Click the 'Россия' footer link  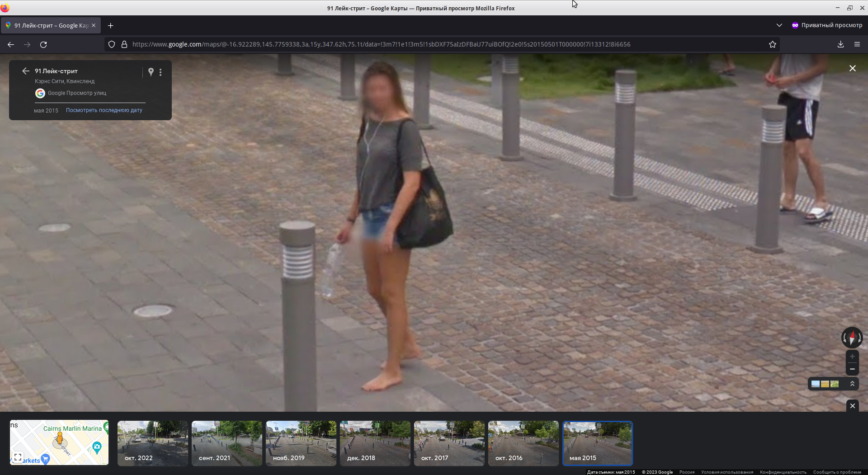pyautogui.click(x=687, y=472)
